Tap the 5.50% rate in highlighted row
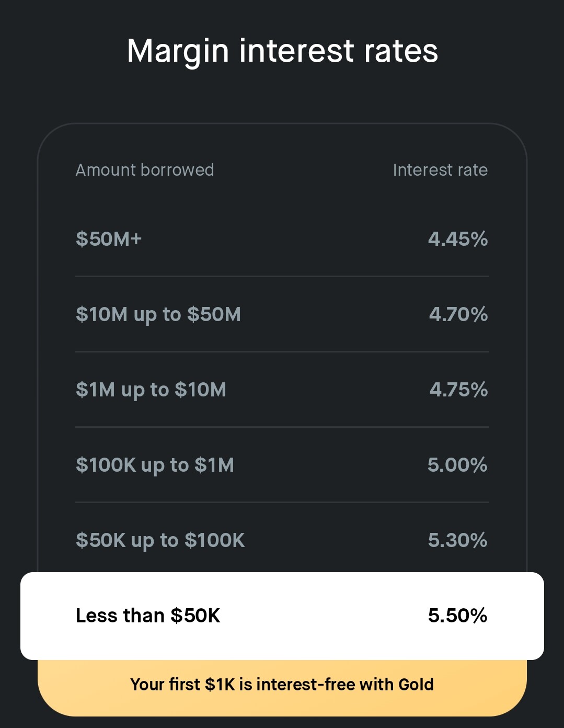This screenshot has width=564, height=728. 457,616
